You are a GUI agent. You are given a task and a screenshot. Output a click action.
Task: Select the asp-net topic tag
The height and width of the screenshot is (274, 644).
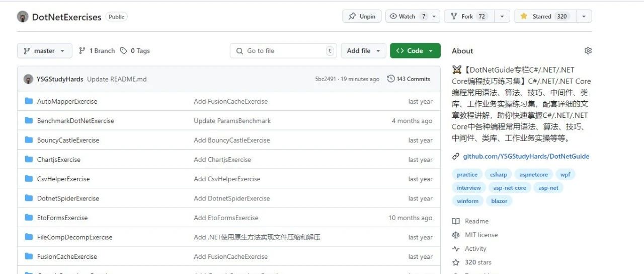(x=548, y=188)
